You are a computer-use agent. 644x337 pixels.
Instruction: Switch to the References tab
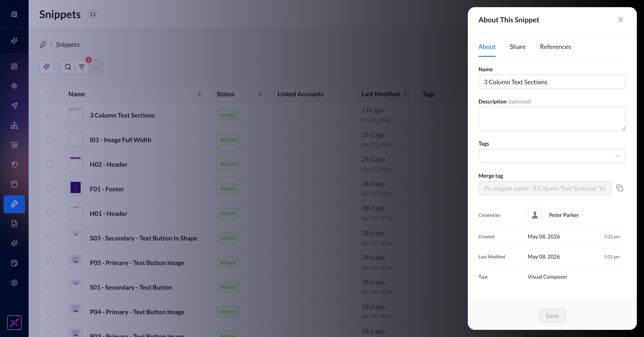(555, 47)
